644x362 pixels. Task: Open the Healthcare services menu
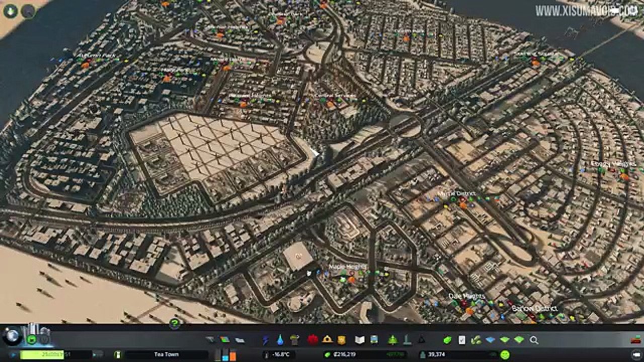click(x=312, y=340)
